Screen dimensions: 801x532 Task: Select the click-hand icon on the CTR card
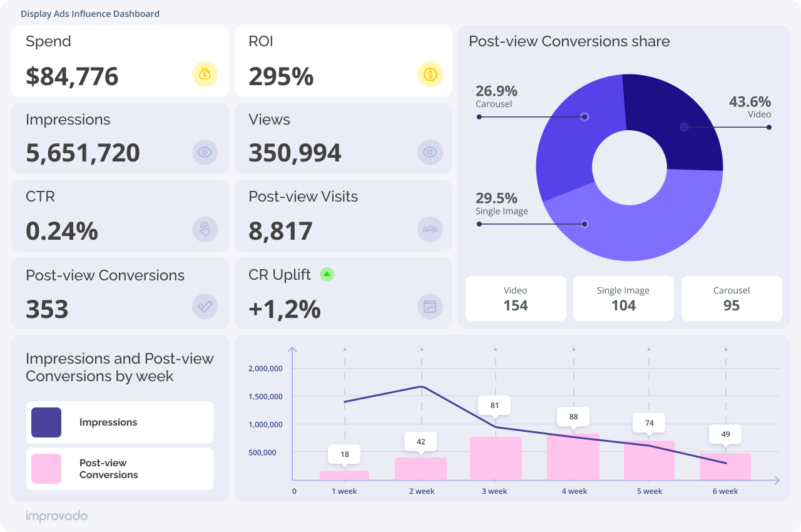coord(205,229)
